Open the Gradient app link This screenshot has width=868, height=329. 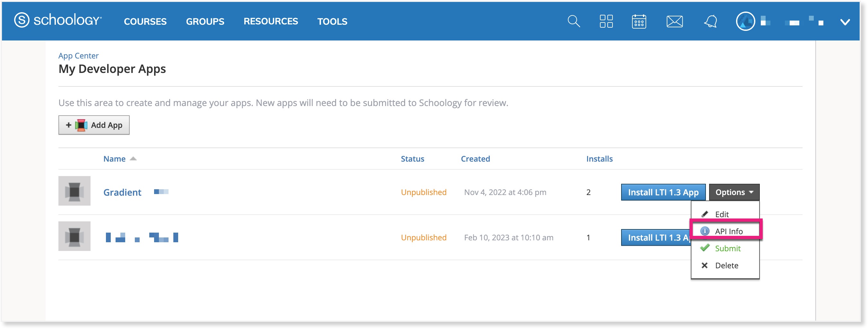[x=122, y=192]
